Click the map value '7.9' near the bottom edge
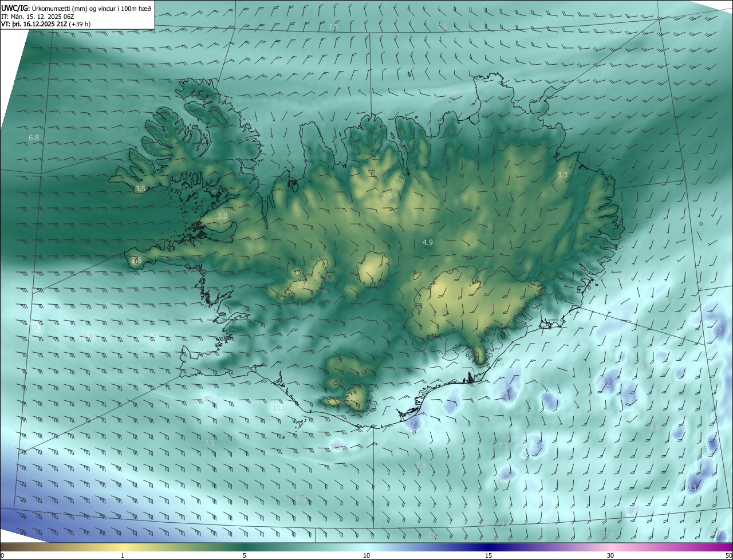The height and width of the screenshot is (560, 733). (609, 535)
